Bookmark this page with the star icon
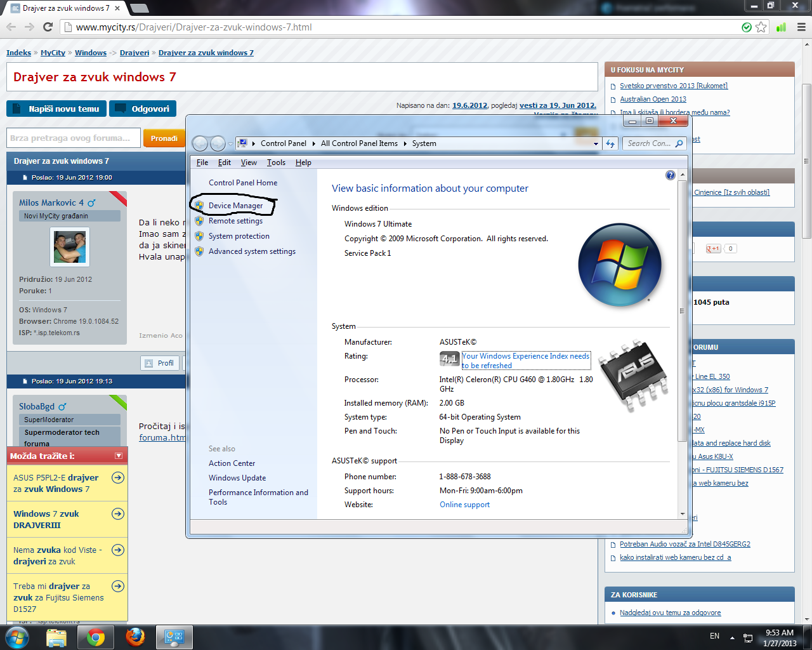 point(761,27)
